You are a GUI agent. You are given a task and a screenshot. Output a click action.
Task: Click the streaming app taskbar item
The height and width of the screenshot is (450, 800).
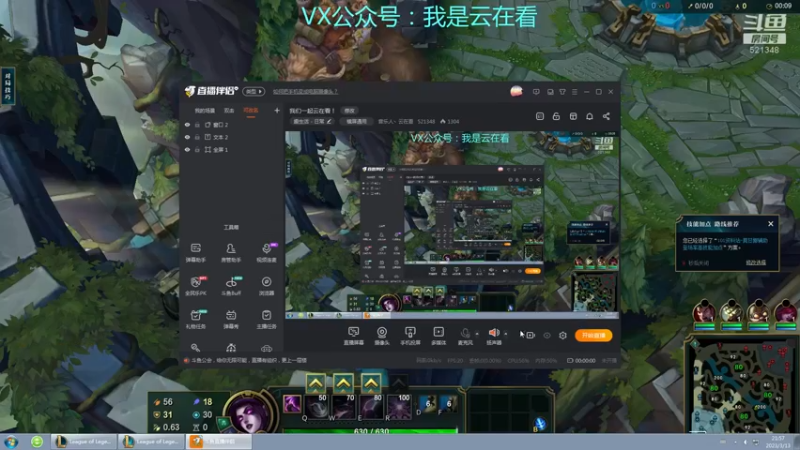[x=218, y=441]
